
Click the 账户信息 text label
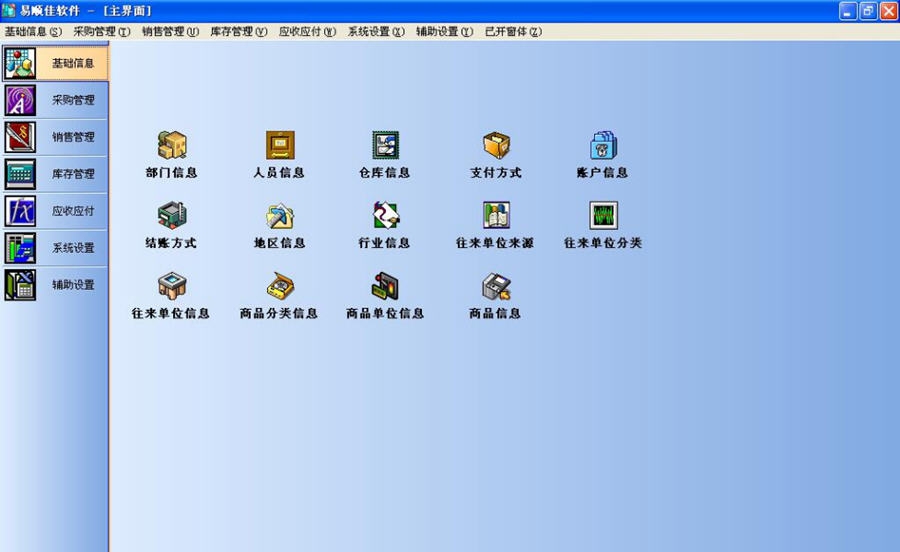[603, 172]
